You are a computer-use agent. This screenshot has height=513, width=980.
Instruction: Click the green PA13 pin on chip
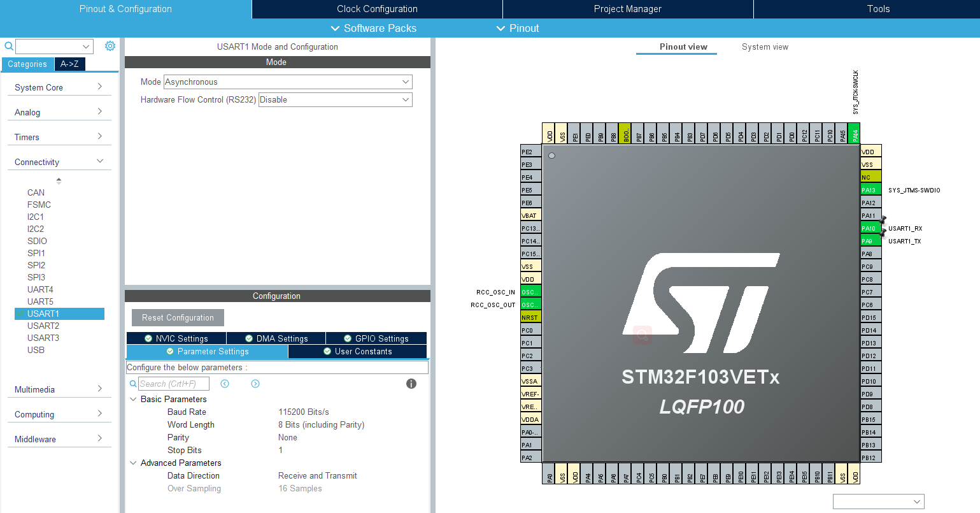pyautogui.click(x=871, y=189)
